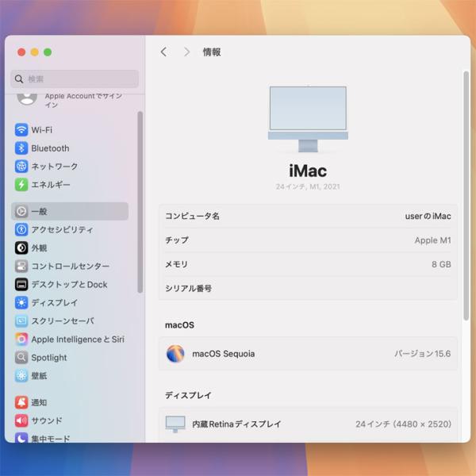Click the 一般 gear icon
This screenshot has width=476, height=476.
click(21, 211)
